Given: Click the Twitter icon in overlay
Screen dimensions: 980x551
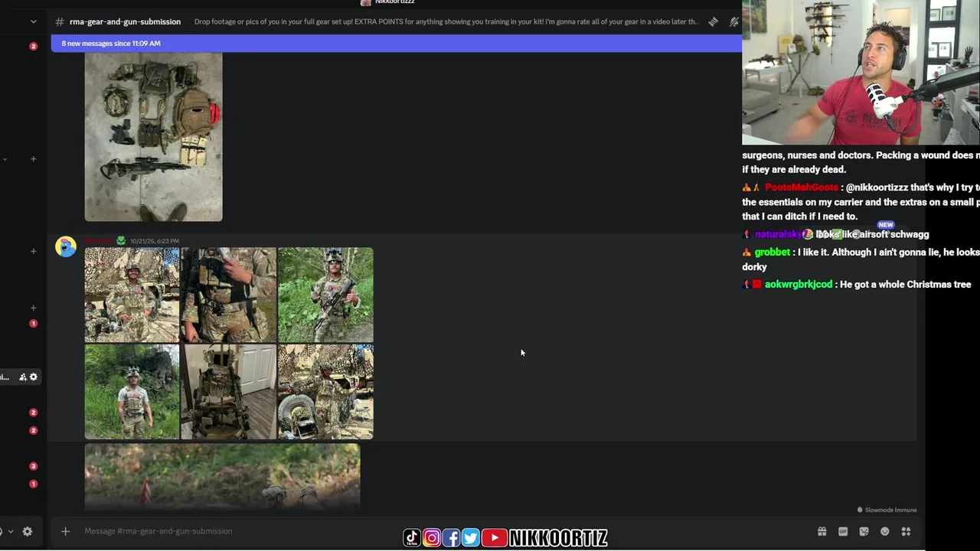Looking at the screenshot, I should pos(471,538).
